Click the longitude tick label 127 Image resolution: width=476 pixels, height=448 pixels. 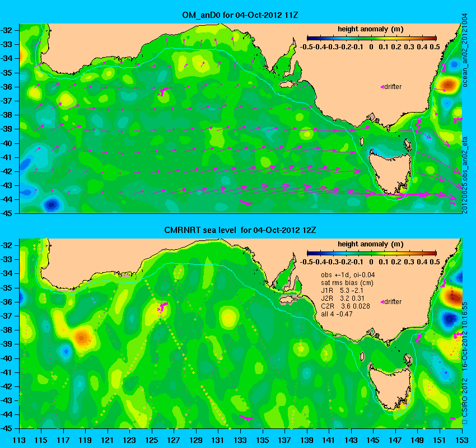pyautogui.click(x=174, y=440)
